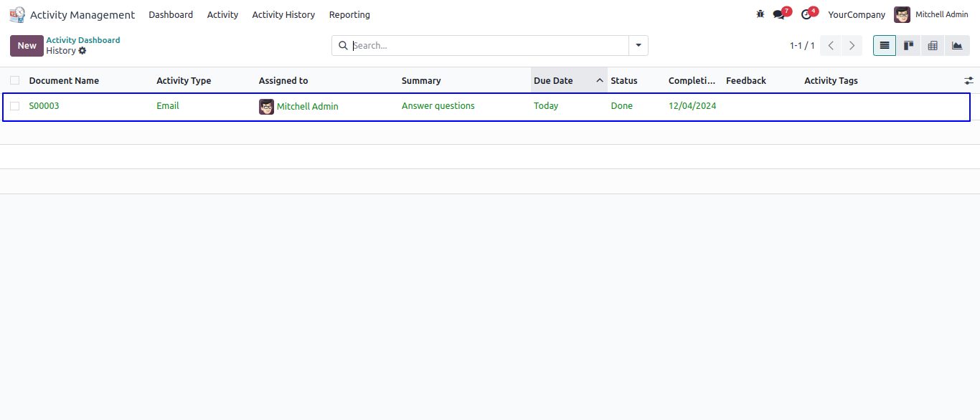This screenshot has width=980, height=420.
Task: Switch to list view
Action: (x=884, y=46)
